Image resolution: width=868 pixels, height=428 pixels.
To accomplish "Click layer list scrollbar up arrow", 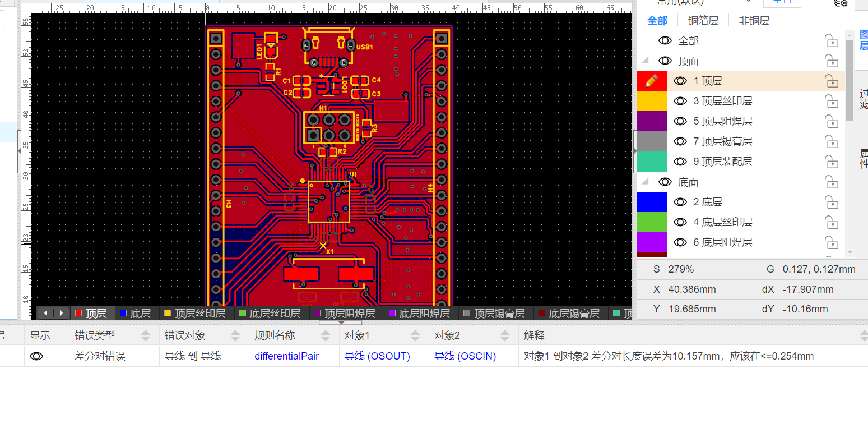I will (x=850, y=35).
